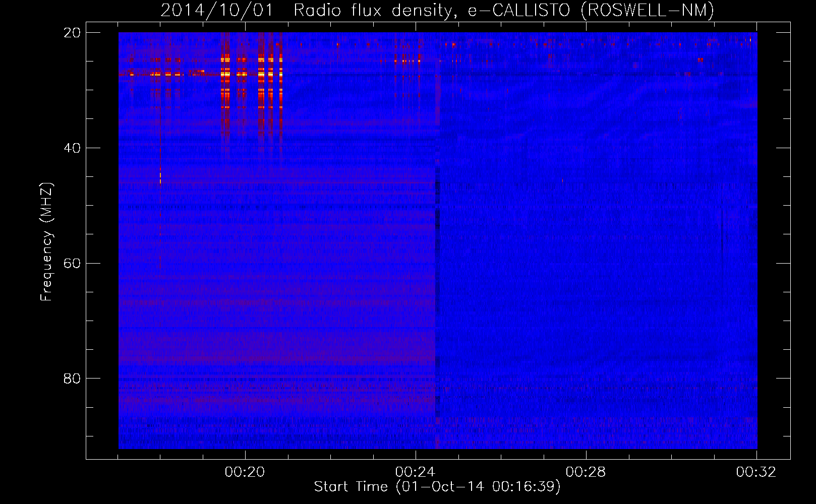The width and height of the screenshot is (816, 504).
Task: Click the 2014/10/01 date in the title
Action: pyautogui.click(x=217, y=10)
